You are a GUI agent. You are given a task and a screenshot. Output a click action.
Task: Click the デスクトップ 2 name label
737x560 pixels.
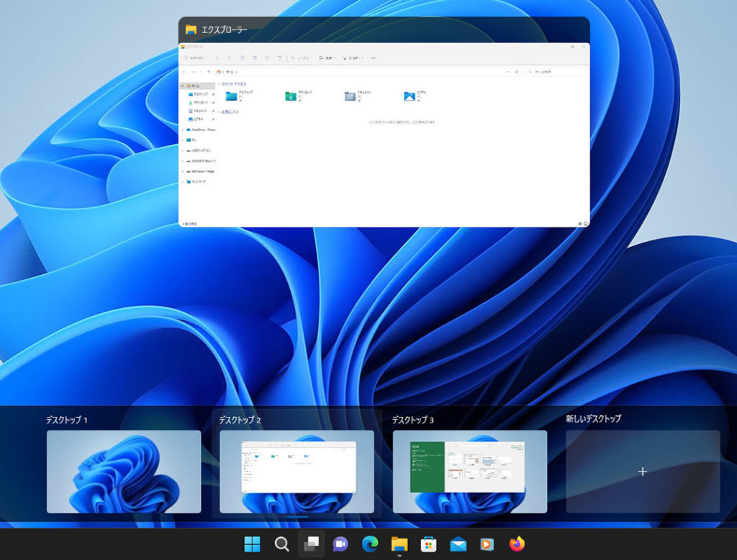240,420
